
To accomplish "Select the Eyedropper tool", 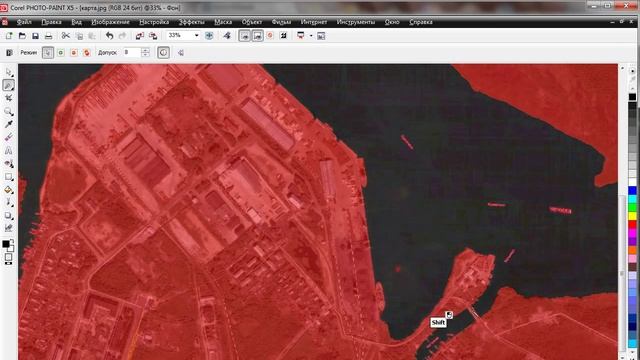I will click(x=9, y=124).
